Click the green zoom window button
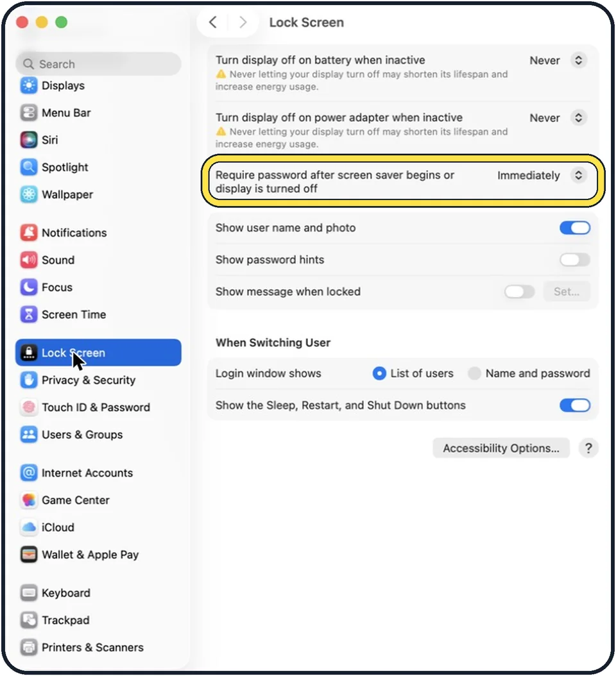The height and width of the screenshot is (676, 616). click(61, 22)
